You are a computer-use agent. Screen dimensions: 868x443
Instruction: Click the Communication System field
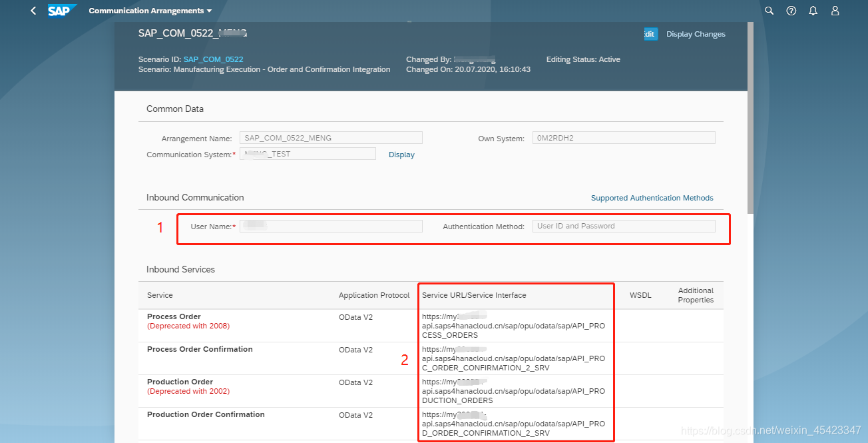(x=308, y=154)
